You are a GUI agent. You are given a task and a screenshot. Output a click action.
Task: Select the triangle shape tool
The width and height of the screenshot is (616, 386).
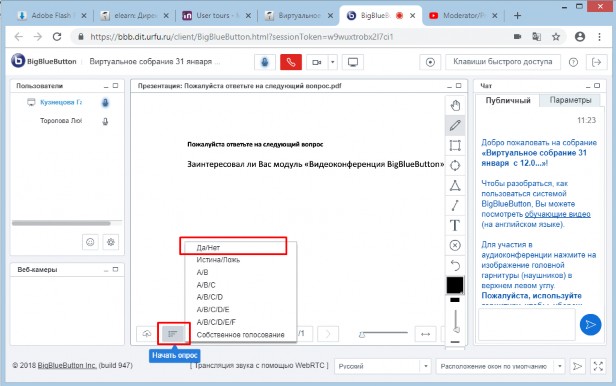coord(455,185)
